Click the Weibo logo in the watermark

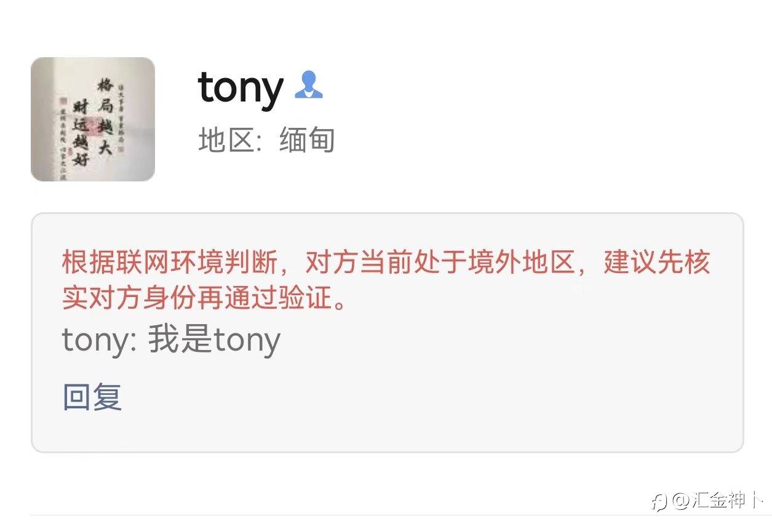(x=659, y=501)
